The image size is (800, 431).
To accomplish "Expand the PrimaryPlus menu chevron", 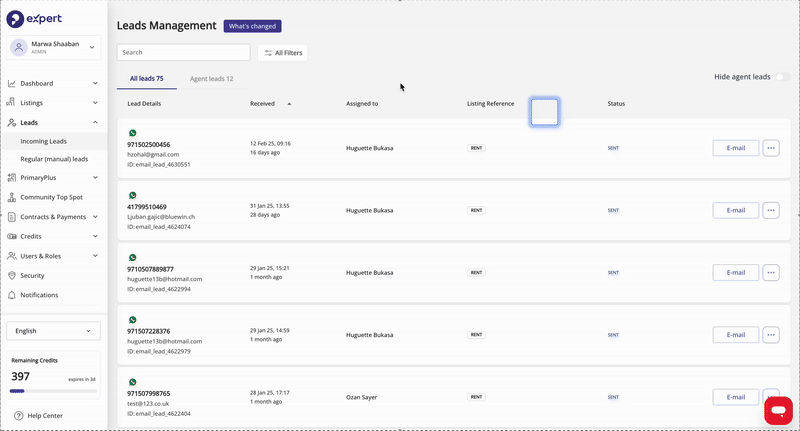I will (x=95, y=178).
